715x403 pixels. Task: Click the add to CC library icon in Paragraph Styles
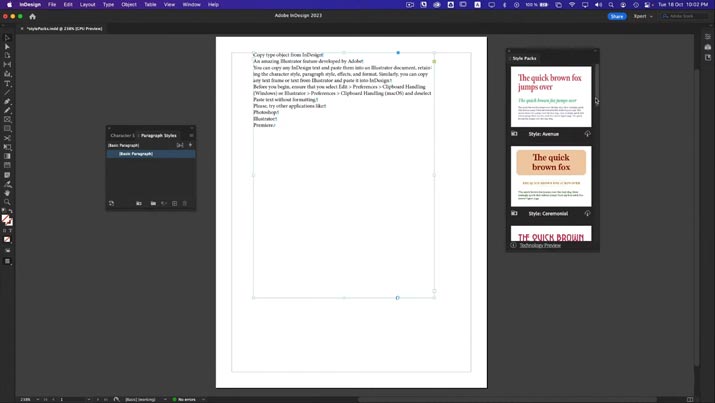111,203
